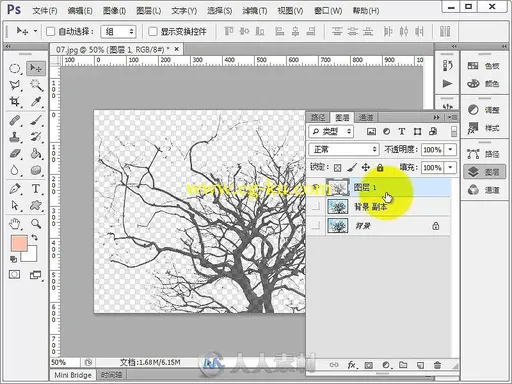Select the Magic Wand tool
The width and height of the screenshot is (512, 384).
tap(36, 85)
